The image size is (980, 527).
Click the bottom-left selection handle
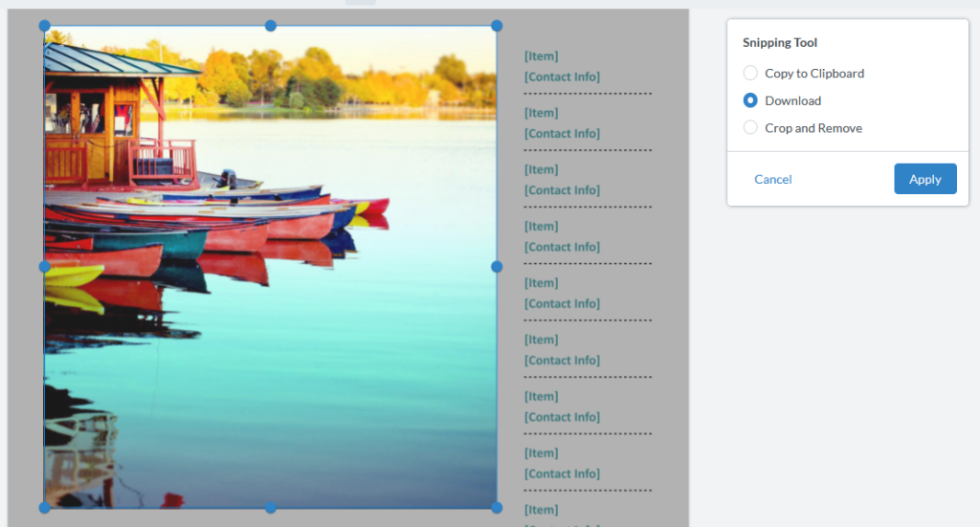click(x=44, y=508)
